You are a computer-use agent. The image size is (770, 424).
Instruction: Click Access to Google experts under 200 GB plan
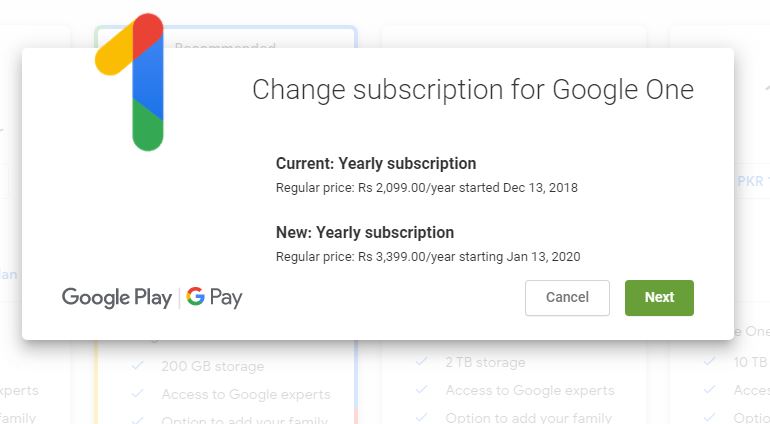pos(246,393)
